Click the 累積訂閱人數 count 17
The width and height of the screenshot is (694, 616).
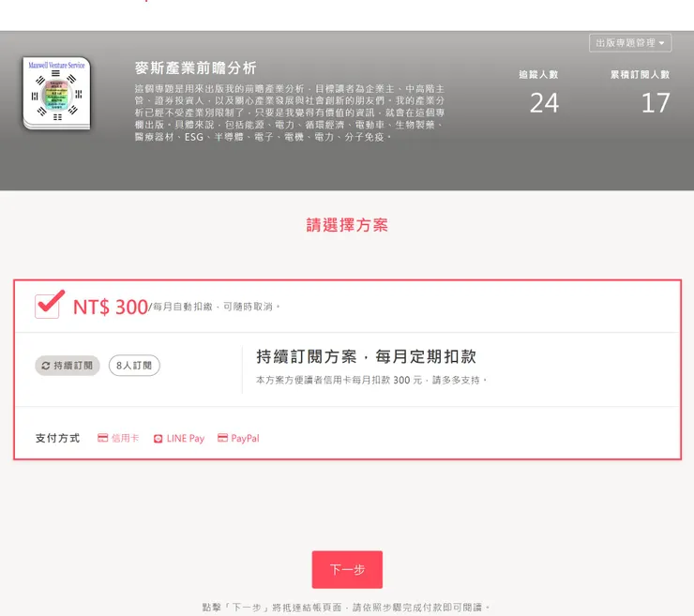(656, 103)
